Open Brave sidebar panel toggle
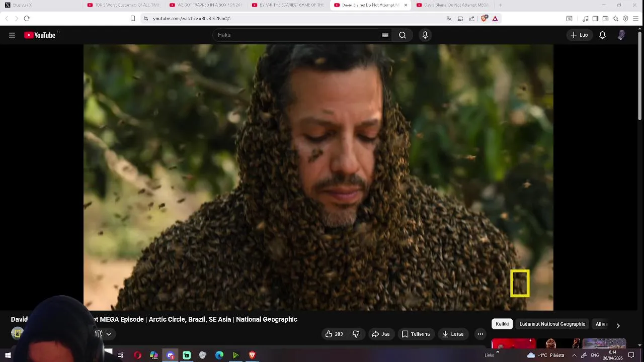Screen dimensions: 644x362 595,19
